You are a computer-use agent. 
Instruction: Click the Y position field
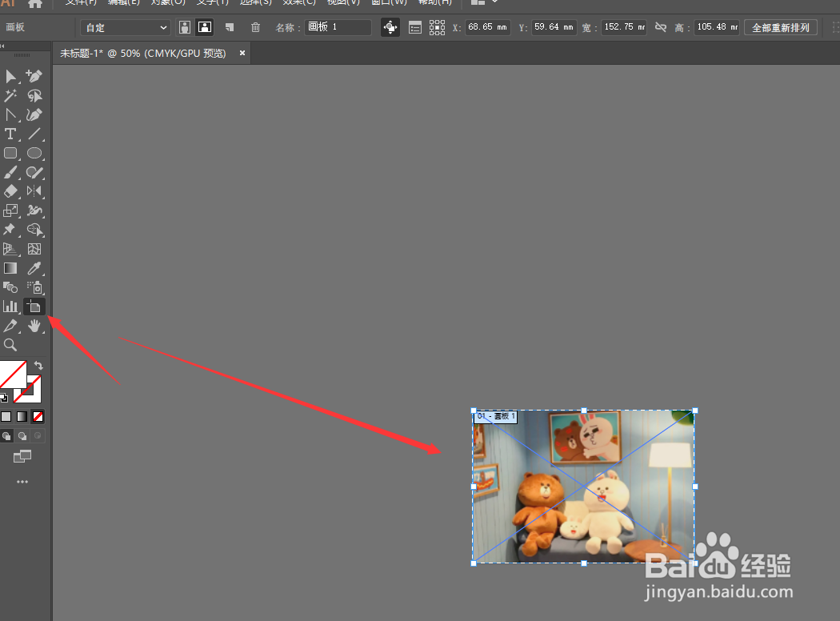coord(554,26)
